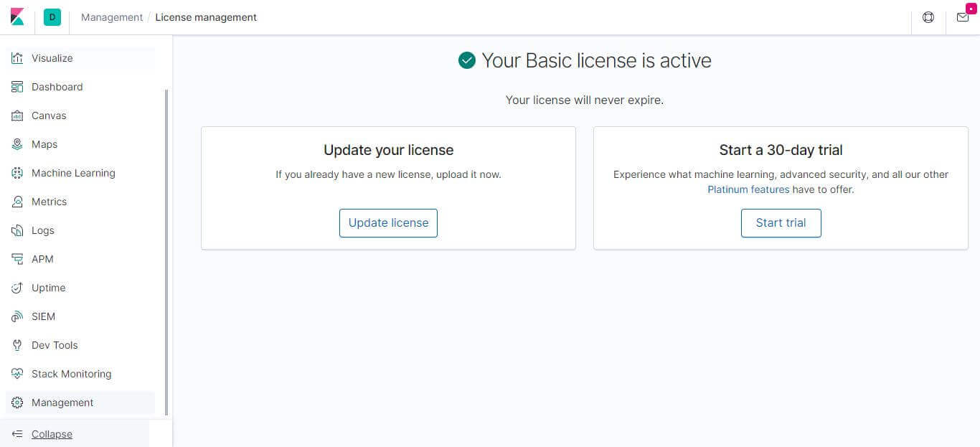Open the Visualize app

coord(52,58)
